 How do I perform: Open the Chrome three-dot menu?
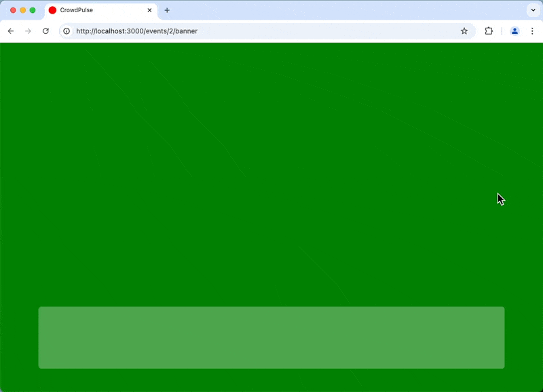532,31
